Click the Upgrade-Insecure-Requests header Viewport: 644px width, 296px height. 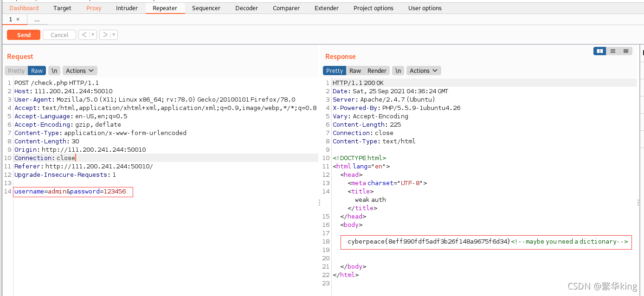click(x=65, y=174)
